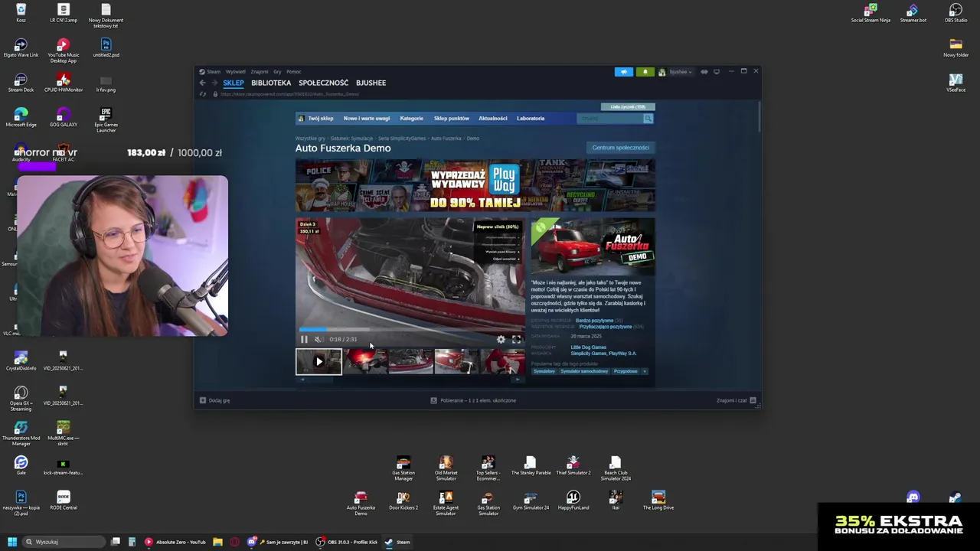980x551 pixels.
Task: Expand Kategorie store menu
Action: pos(411,119)
